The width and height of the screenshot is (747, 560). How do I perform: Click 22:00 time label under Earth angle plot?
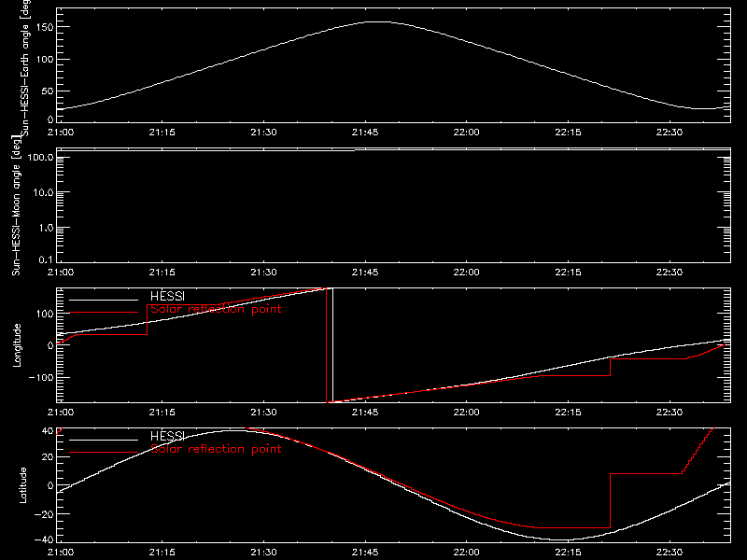point(466,133)
